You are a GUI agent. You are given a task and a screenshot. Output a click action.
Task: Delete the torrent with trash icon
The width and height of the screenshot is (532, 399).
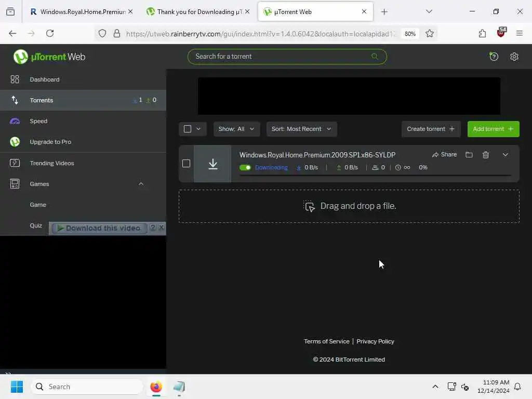pyautogui.click(x=486, y=155)
